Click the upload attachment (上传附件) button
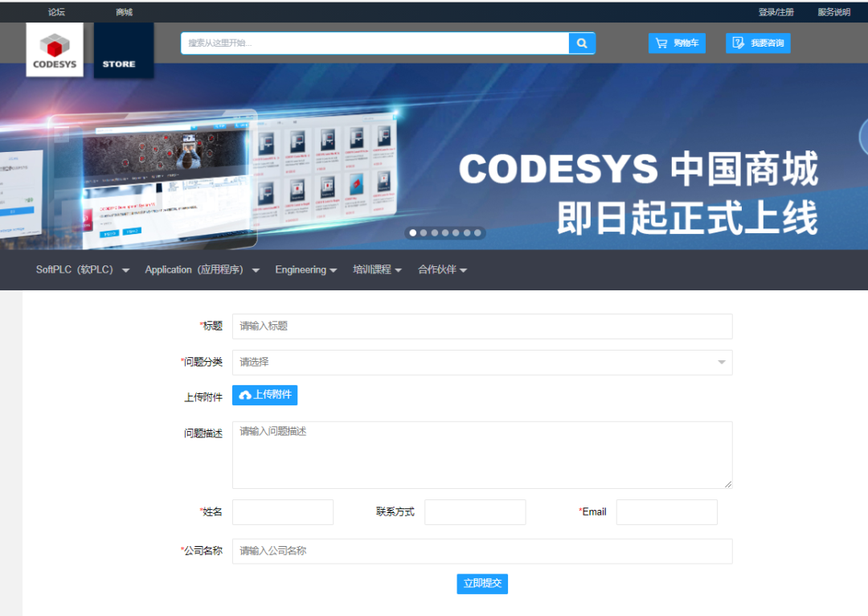Viewport: 868px width, 616px height. point(264,395)
